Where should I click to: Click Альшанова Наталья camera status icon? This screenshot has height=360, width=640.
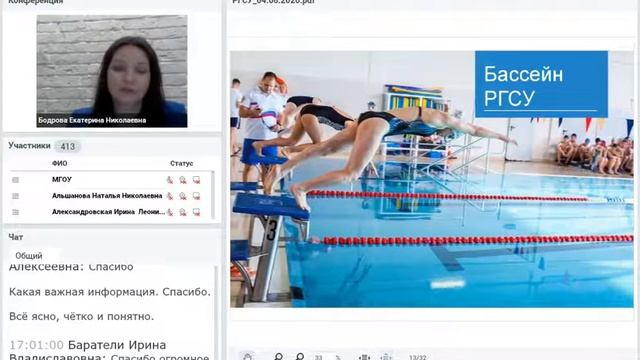(x=183, y=196)
